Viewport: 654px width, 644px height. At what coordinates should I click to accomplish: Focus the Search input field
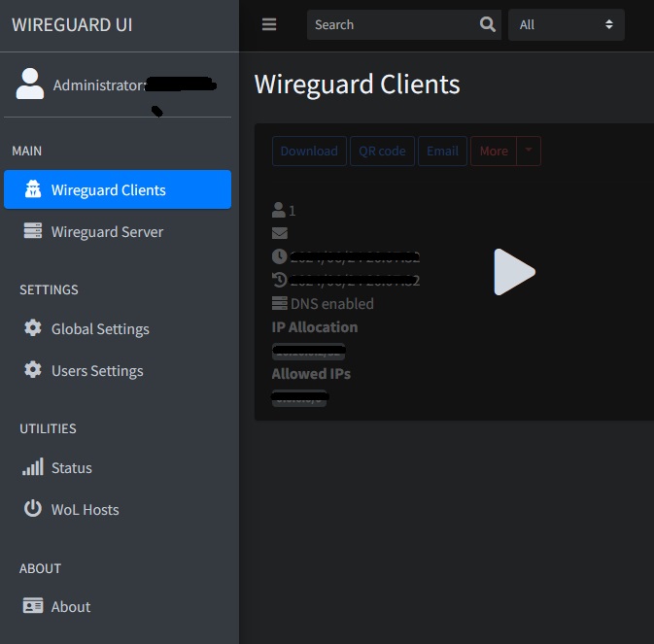[x=391, y=25]
